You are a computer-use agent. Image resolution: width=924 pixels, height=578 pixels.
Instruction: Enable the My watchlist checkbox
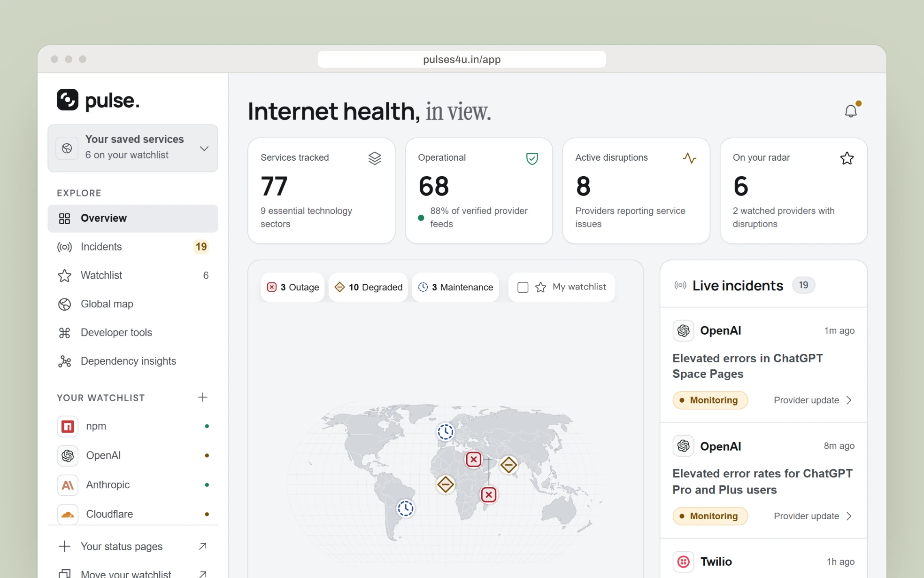click(x=523, y=287)
